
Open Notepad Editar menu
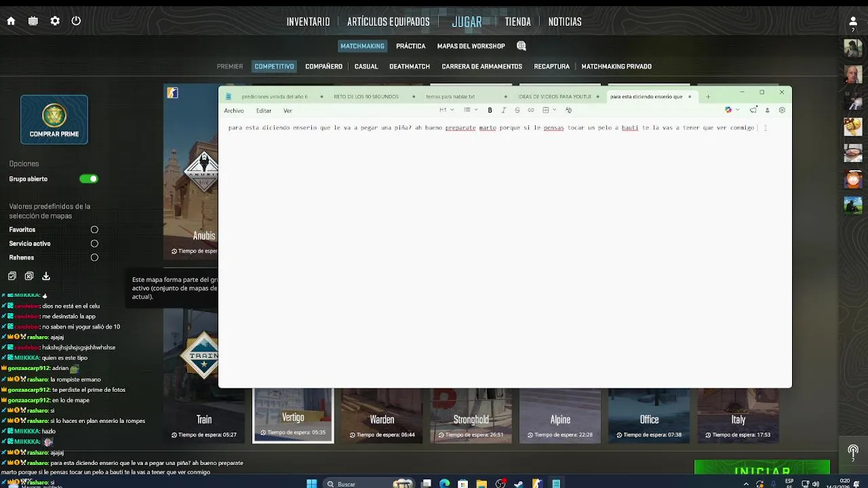[264, 110]
